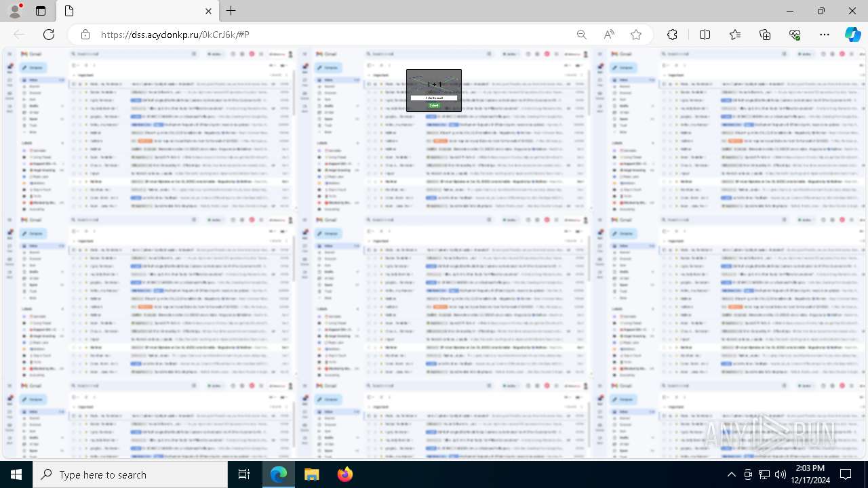The width and height of the screenshot is (868, 488).
Task: Open the Collections icon
Action: [x=765, y=35]
